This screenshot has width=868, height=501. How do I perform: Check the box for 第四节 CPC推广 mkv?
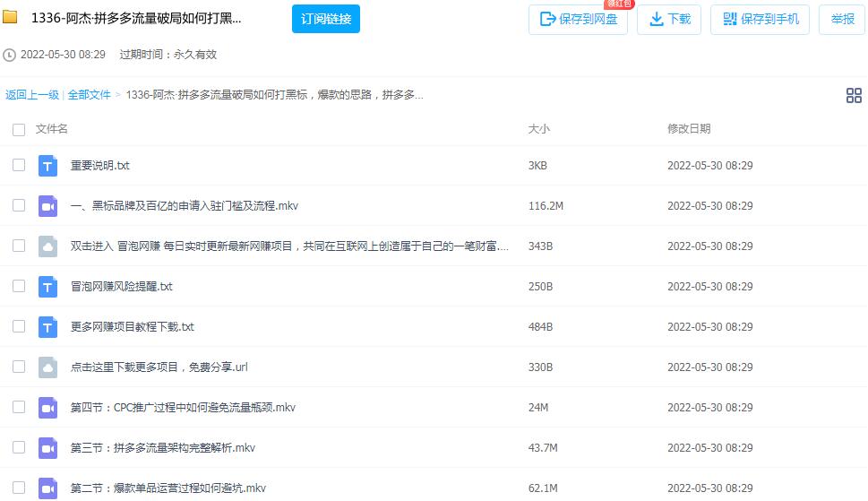pyautogui.click(x=19, y=407)
